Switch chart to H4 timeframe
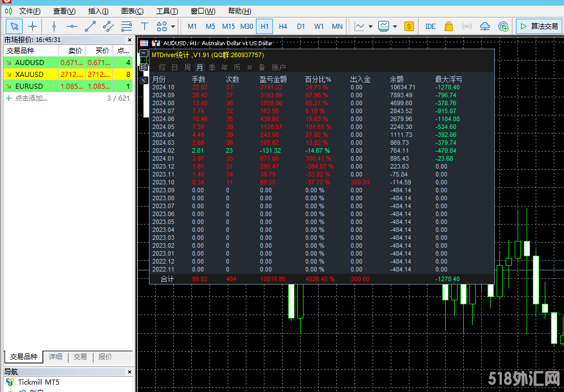The image size is (564, 392). tap(283, 26)
